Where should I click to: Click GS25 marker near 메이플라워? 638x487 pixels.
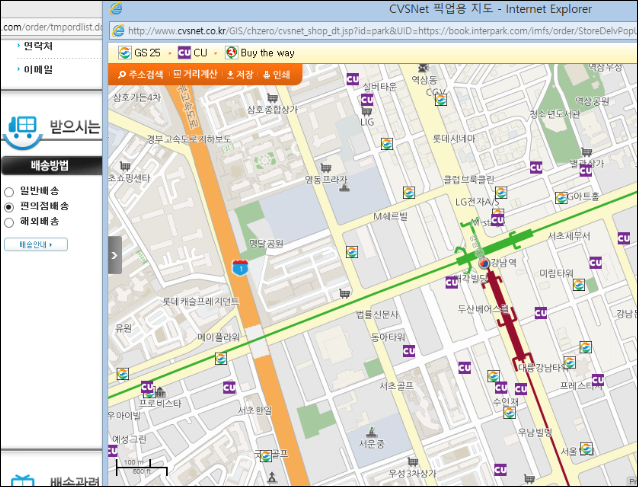[x=221, y=358]
